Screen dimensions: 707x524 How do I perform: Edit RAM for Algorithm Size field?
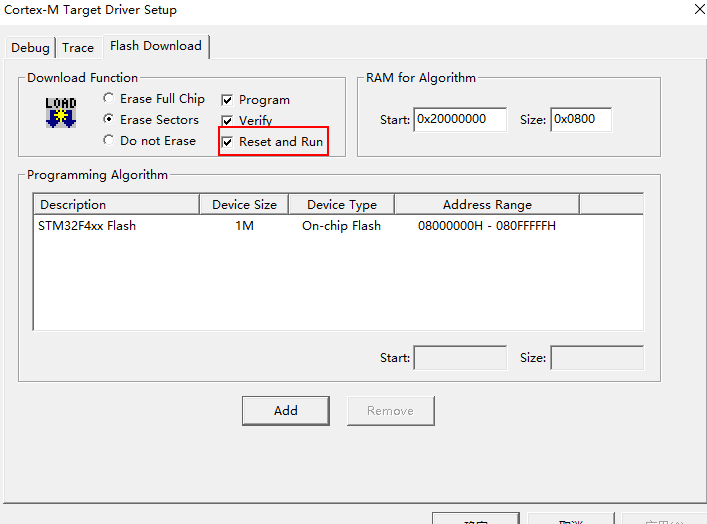point(581,120)
